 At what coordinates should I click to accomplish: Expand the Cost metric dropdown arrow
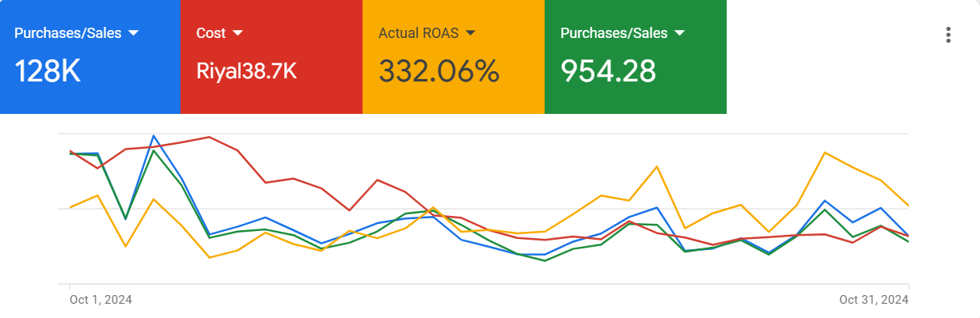[237, 33]
